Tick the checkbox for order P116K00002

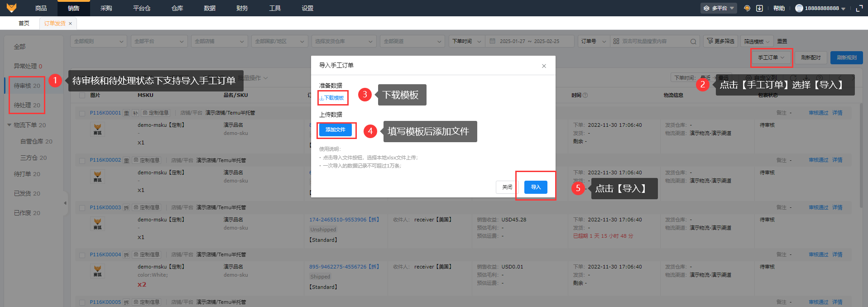click(82, 160)
